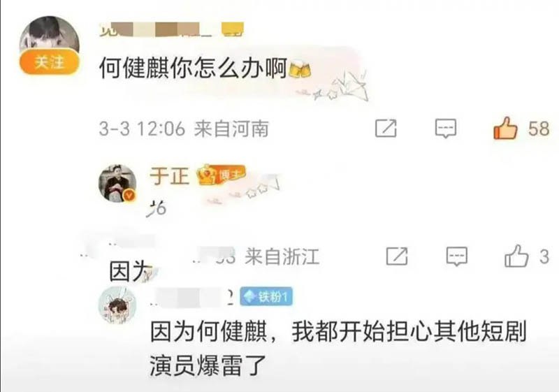Open the top commenter's avatar
The width and height of the screenshot is (559, 392).
tap(49, 34)
